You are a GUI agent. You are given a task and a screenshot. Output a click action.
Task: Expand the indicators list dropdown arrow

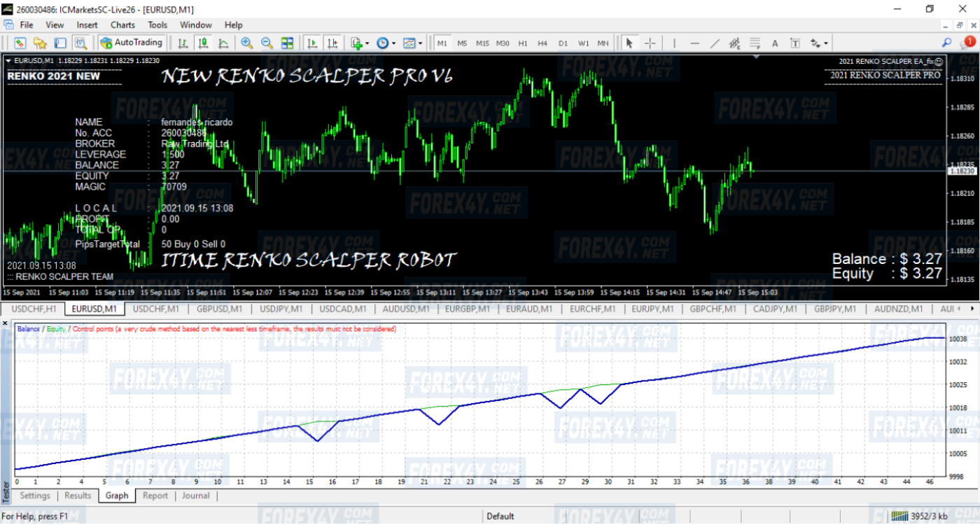367,43
